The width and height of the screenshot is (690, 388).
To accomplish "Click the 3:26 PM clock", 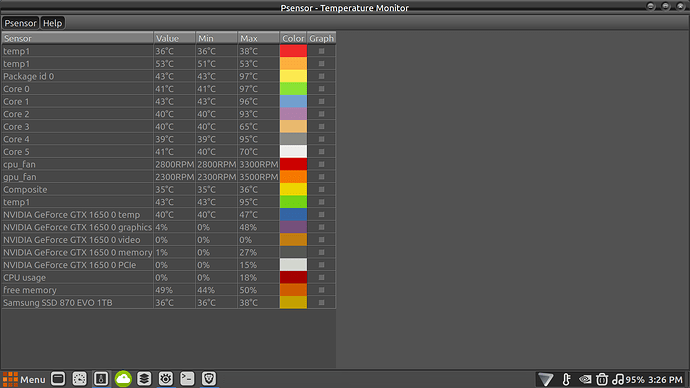I will [x=665, y=380].
